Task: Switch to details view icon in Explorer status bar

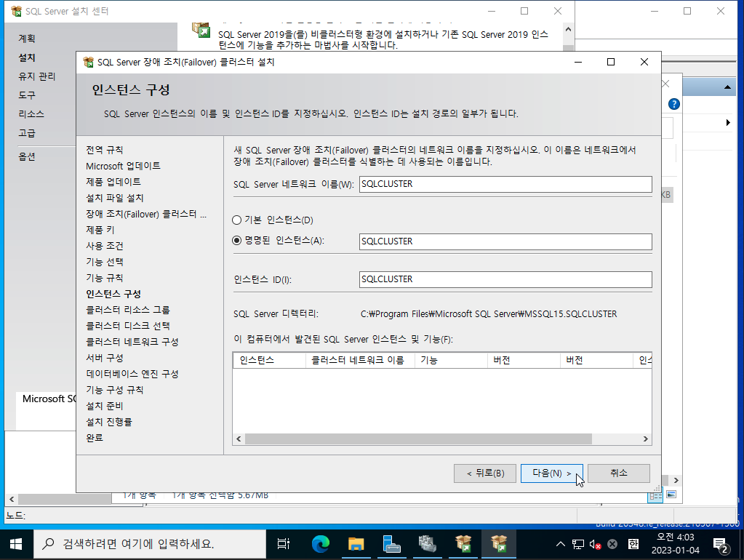Action: [656, 496]
